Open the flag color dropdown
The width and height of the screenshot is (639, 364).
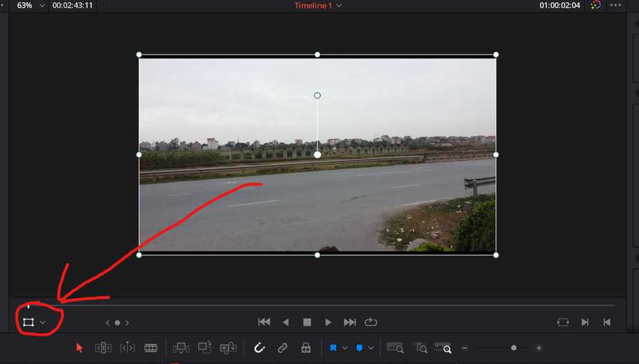pyautogui.click(x=344, y=347)
